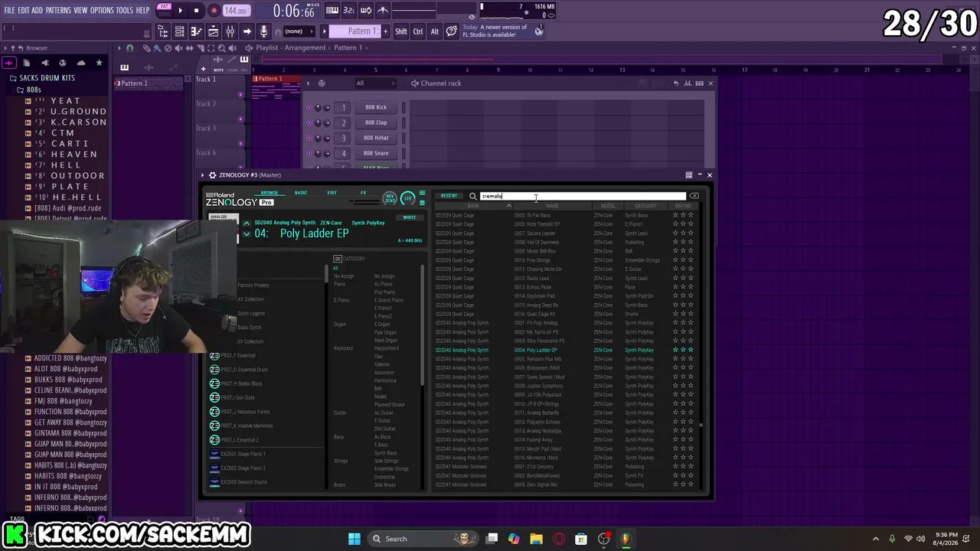Image resolution: width=980 pixels, height=551 pixels.
Task: Select the 0006: Rote Tremolo EP tone
Action: 537,224
